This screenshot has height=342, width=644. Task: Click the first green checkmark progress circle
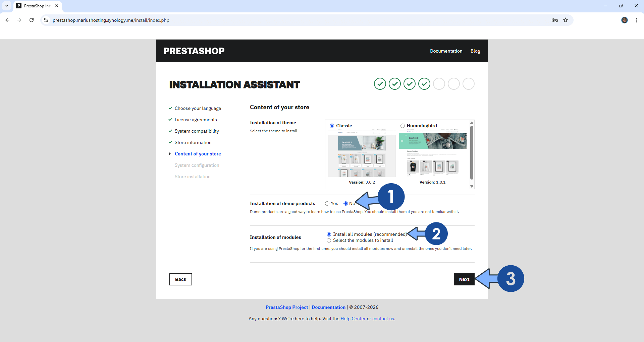[380, 84]
